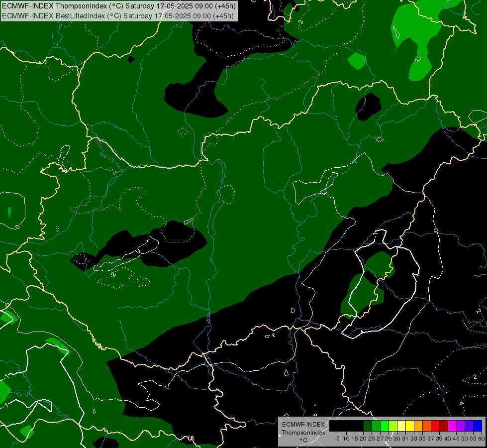Click the legend scale value '20'
The image size is (487, 448).
[x=364, y=439]
